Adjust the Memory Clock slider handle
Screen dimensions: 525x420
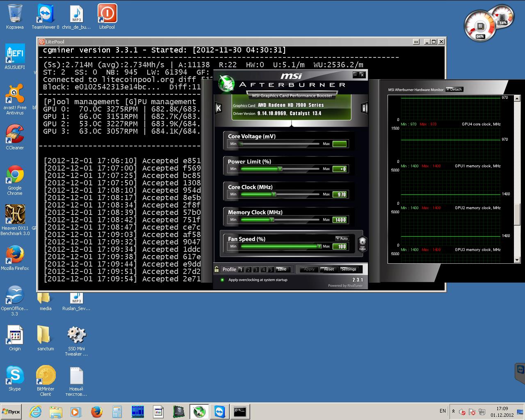272,219
